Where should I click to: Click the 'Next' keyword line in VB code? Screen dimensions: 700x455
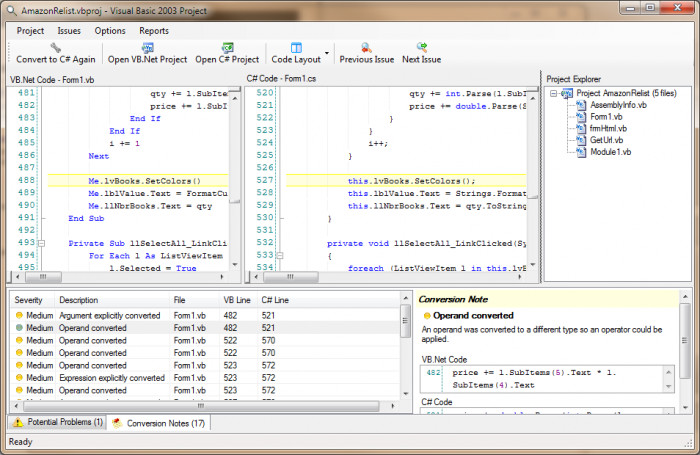tap(99, 156)
